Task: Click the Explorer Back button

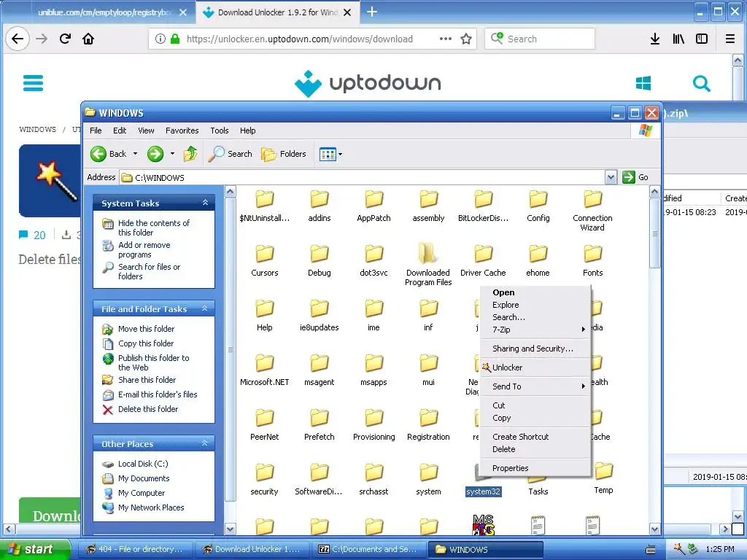Action: (109, 154)
